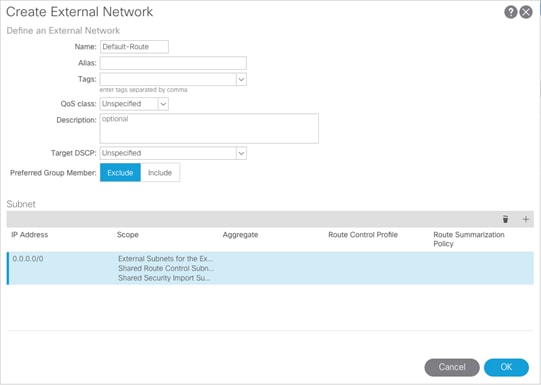The width and height of the screenshot is (541, 385).
Task: Focus the Description text area
Action: 209,128
